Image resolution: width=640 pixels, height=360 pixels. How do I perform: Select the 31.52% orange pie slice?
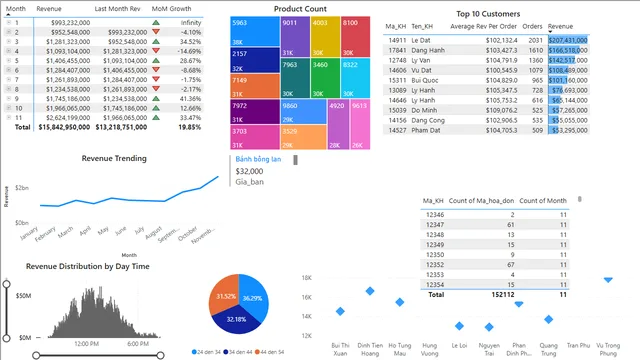224,294
